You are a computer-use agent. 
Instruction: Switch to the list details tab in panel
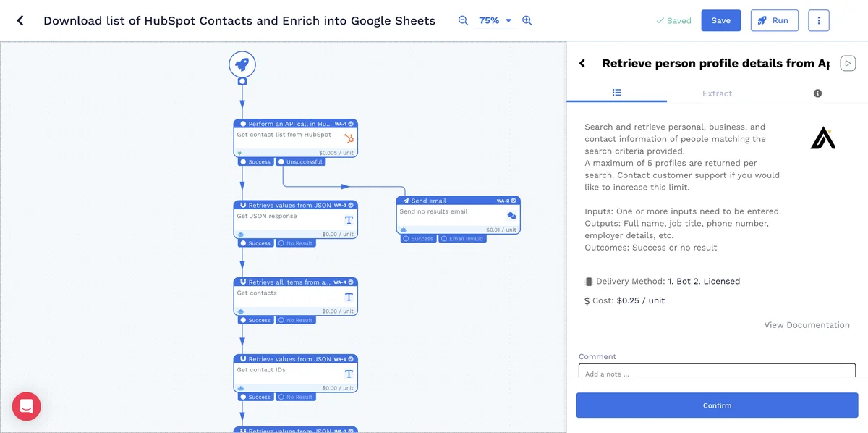tap(617, 93)
